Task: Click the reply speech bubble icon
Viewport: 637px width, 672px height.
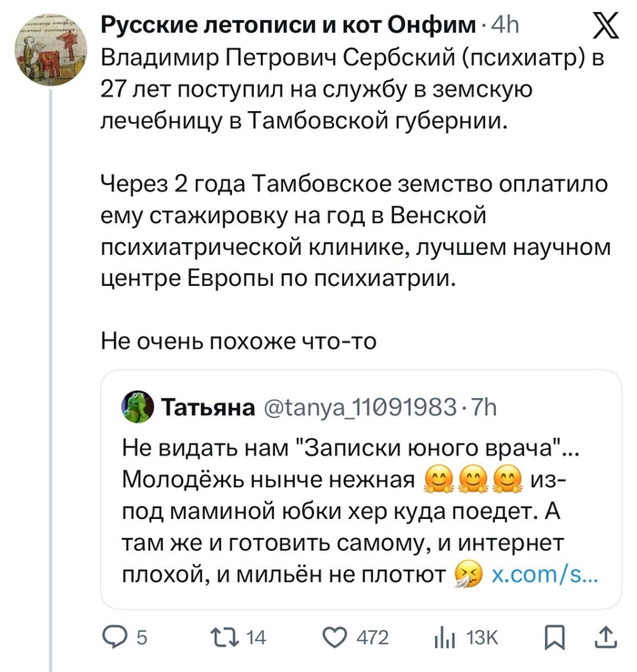Action: (x=116, y=638)
